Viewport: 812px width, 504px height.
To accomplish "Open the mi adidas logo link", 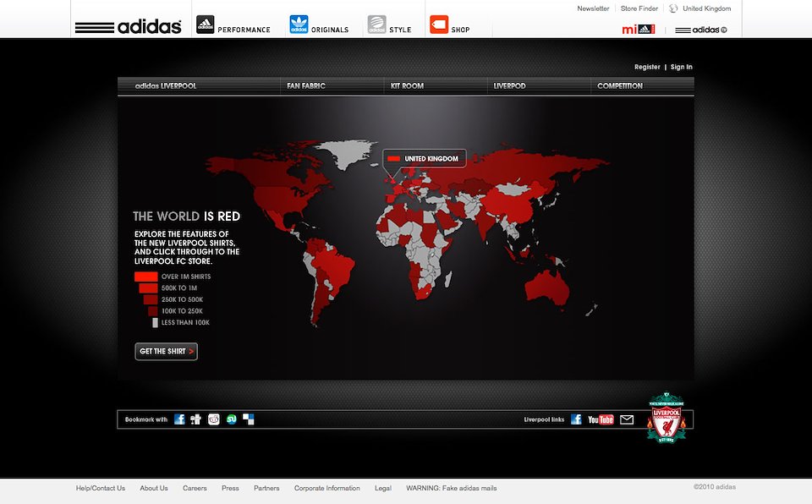I will click(638, 30).
